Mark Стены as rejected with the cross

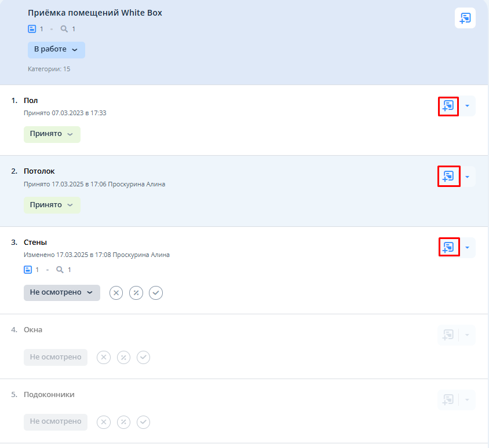(116, 293)
